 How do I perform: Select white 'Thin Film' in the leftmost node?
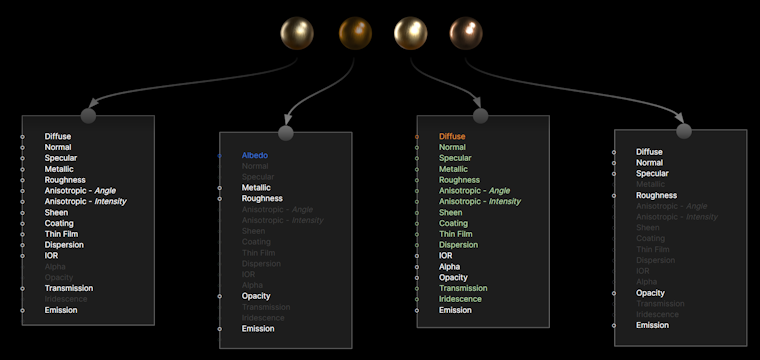(61, 234)
